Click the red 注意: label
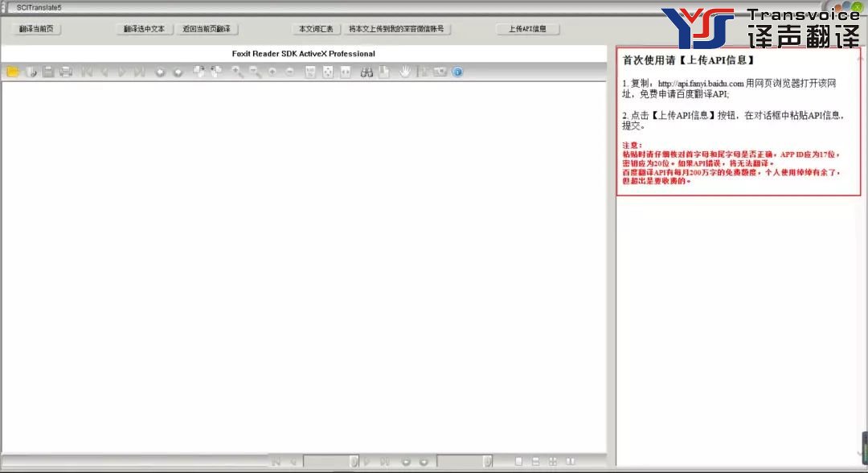This screenshot has height=473, width=868. click(x=633, y=146)
